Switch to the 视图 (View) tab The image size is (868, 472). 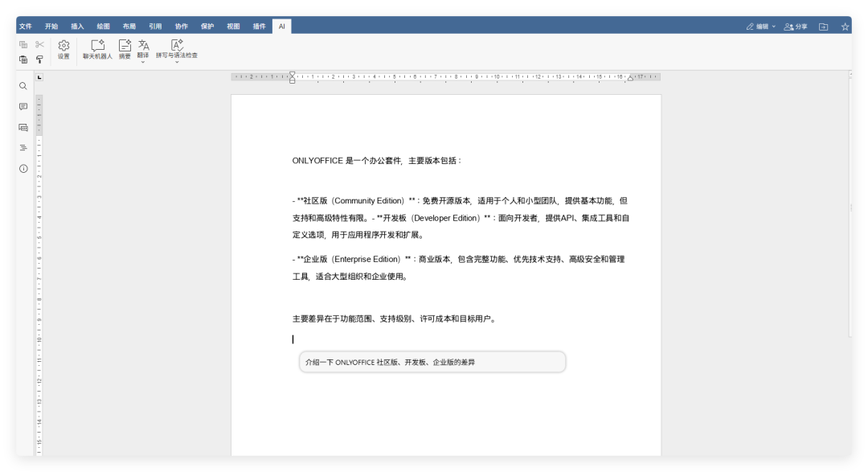pos(233,26)
